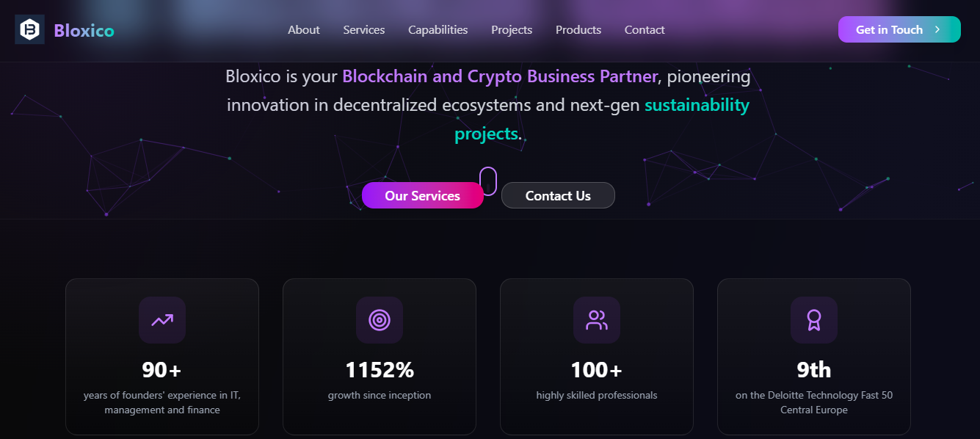980x439 pixels.
Task: Click the scroll-down mouse indicator icon
Action: coord(488,181)
